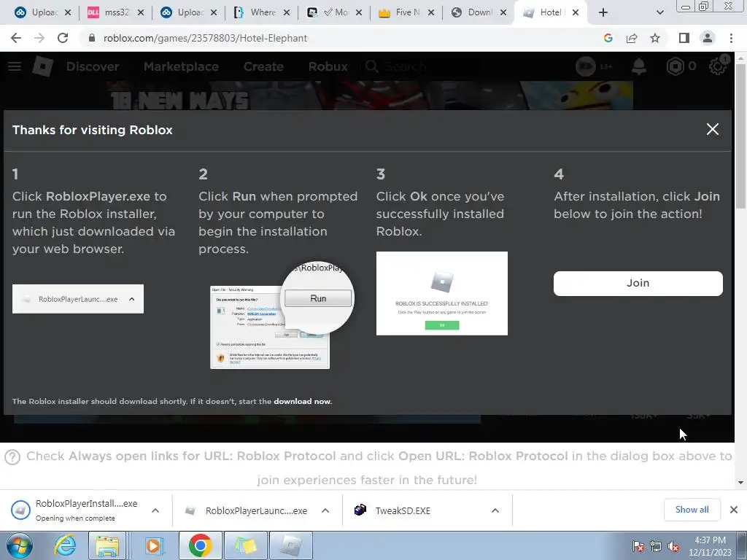Click Join to join the experience
The image size is (747, 560).
[638, 284]
